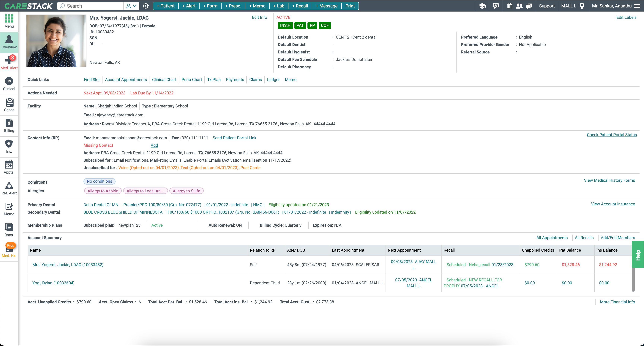Image resolution: width=644 pixels, height=346 pixels.
Task: Click the COF green label
Action: click(x=324, y=26)
